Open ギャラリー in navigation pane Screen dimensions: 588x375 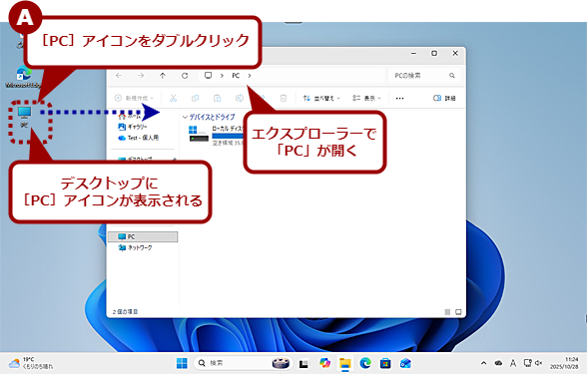point(133,127)
